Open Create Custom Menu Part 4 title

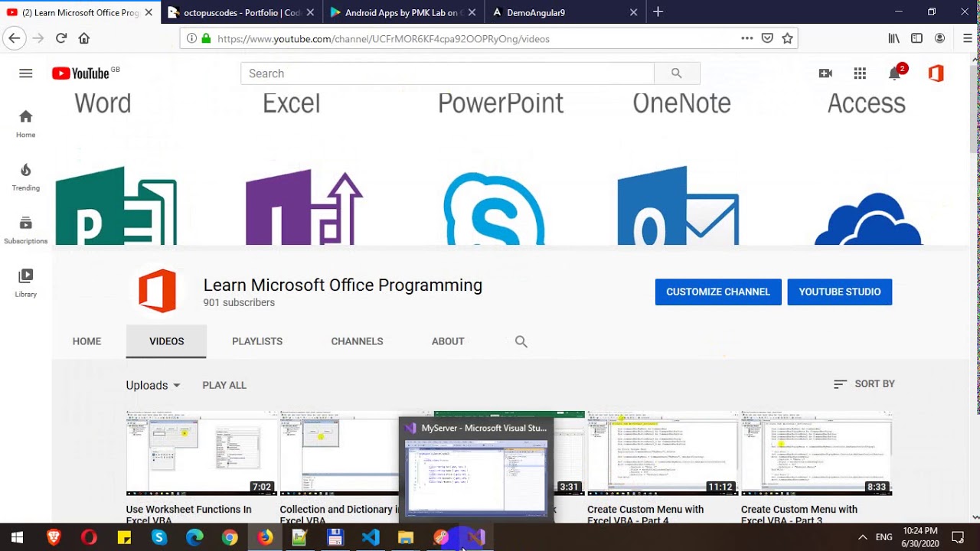coord(645,514)
